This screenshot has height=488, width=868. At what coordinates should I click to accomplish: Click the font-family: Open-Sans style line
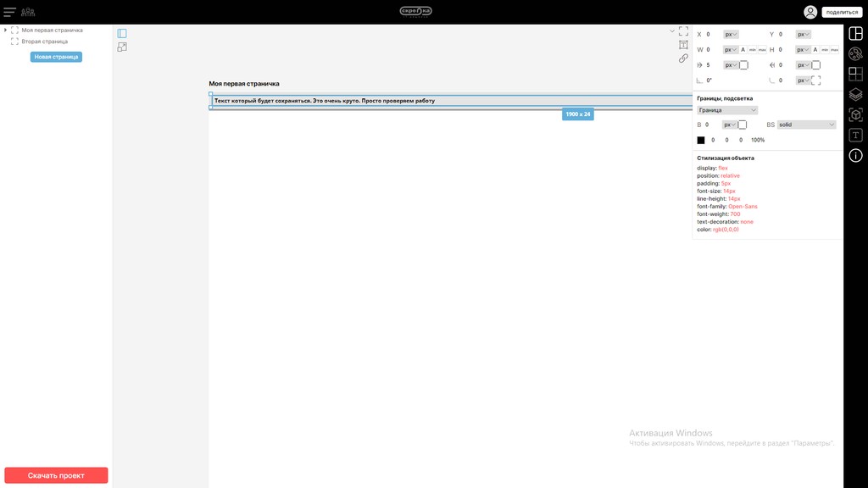727,207
